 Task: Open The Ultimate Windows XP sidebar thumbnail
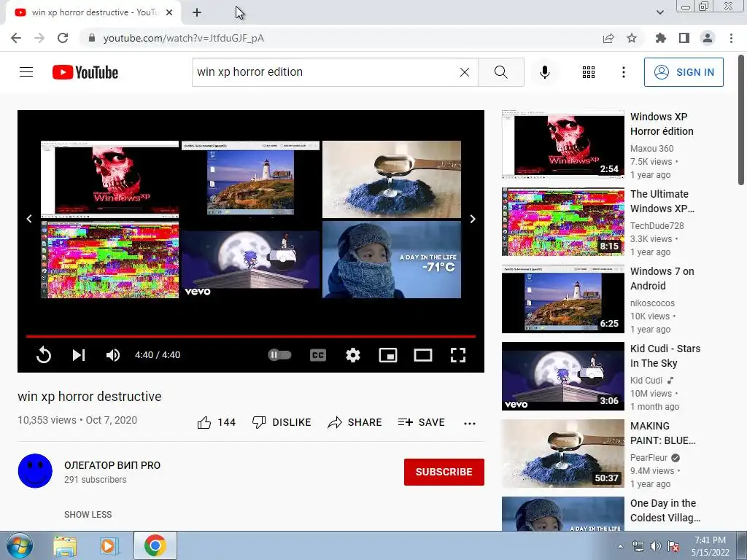coord(563,222)
